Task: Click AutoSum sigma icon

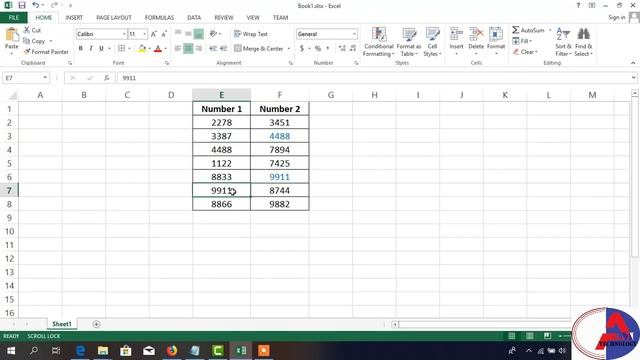Action: tap(516, 30)
